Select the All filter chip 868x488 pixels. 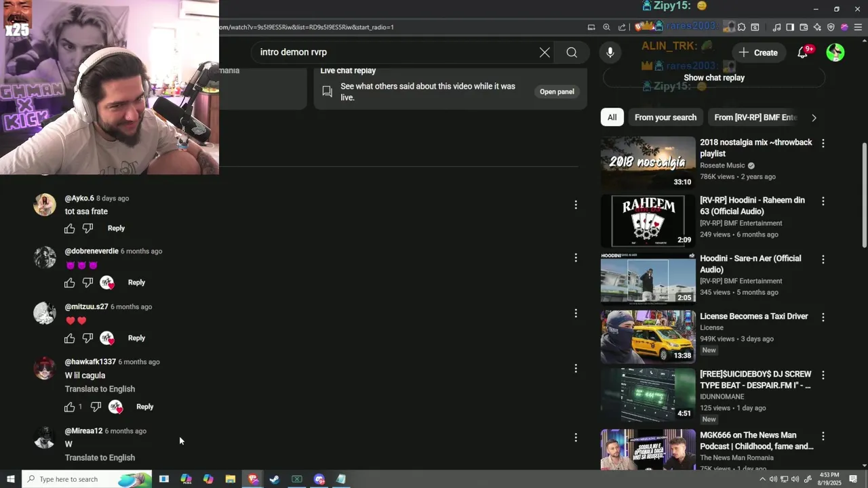pos(612,117)
